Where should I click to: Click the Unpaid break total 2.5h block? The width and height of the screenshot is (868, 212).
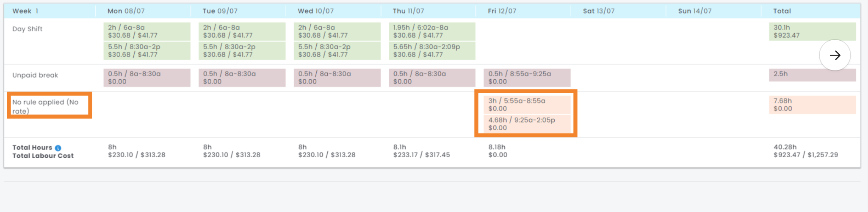(x=812, y=75)
